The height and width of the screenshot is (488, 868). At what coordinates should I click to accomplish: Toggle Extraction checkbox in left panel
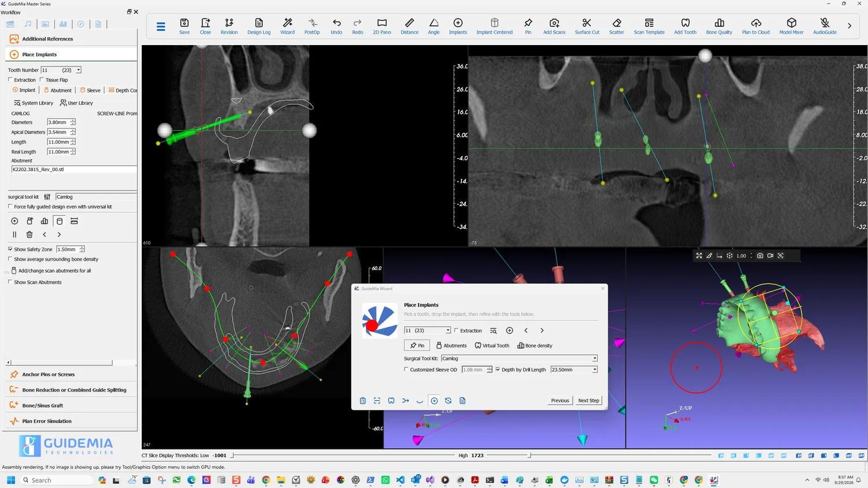[x=10, y=80]
